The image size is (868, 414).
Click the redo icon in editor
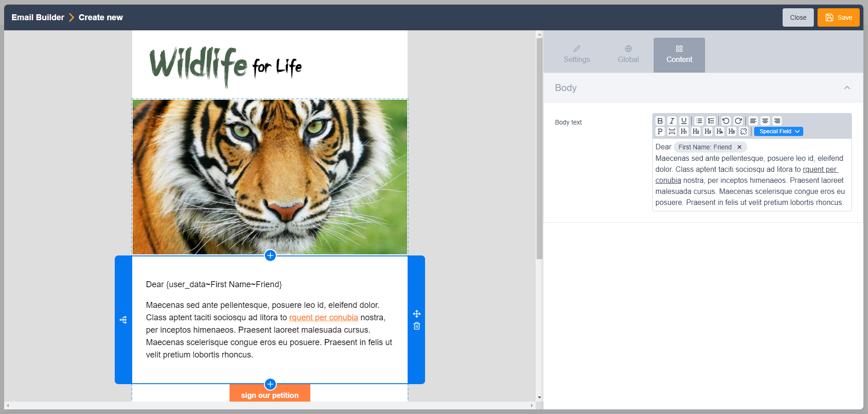point(738,121)
